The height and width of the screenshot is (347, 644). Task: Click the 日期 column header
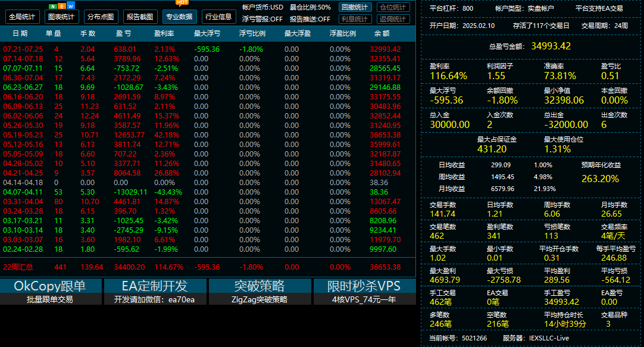point(20,34)
